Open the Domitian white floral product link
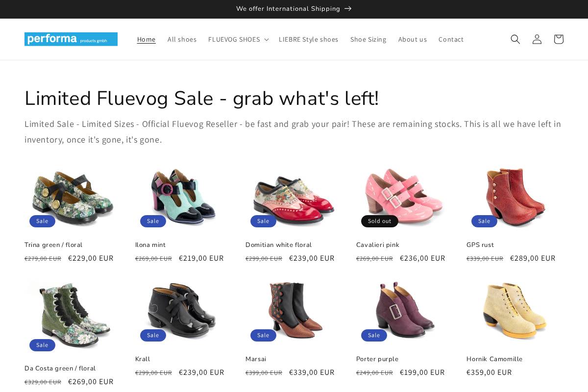Screen dimensions: 588x392 (278, 245)
